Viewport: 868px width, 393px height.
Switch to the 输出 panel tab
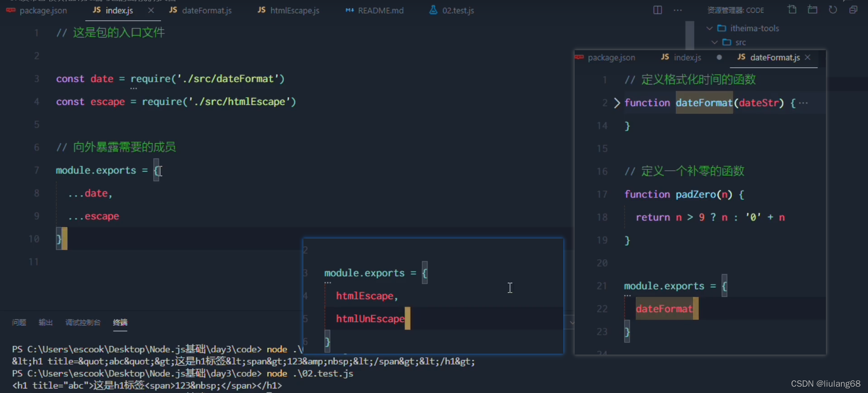[46, 323]
